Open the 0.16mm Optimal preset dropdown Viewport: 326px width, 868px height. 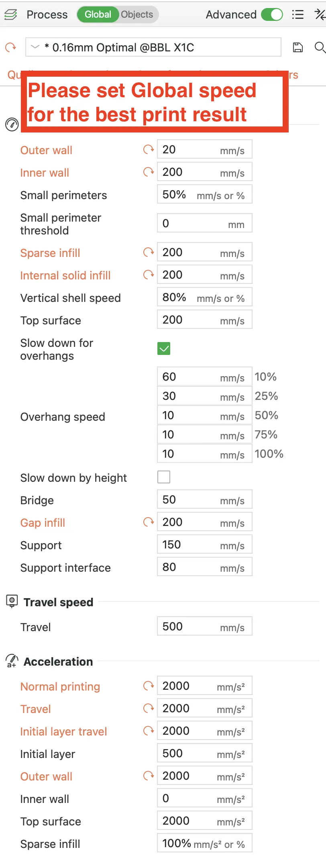[x=153, y=47]
